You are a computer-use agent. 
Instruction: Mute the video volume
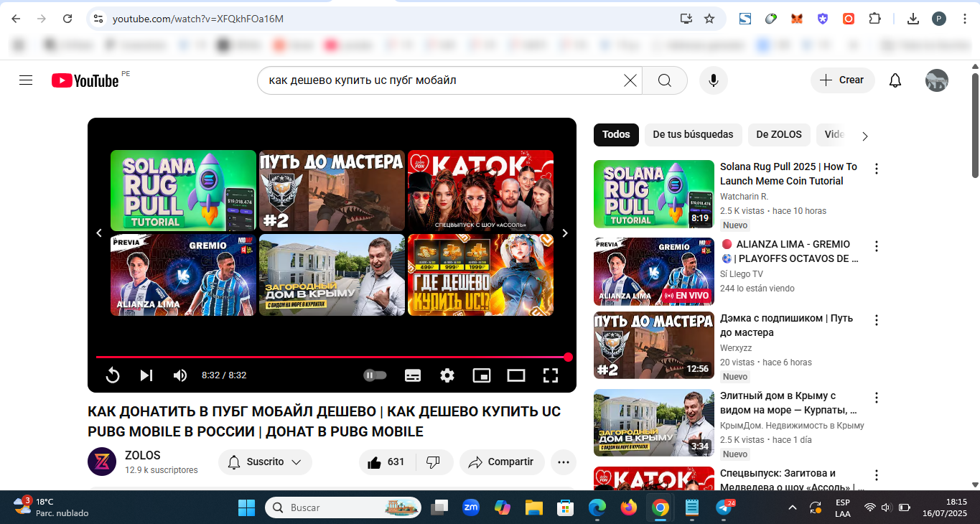pos(179,375)
